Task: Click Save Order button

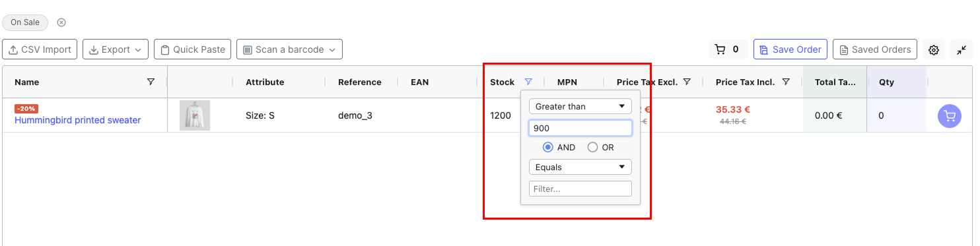Action: point(790,49)
